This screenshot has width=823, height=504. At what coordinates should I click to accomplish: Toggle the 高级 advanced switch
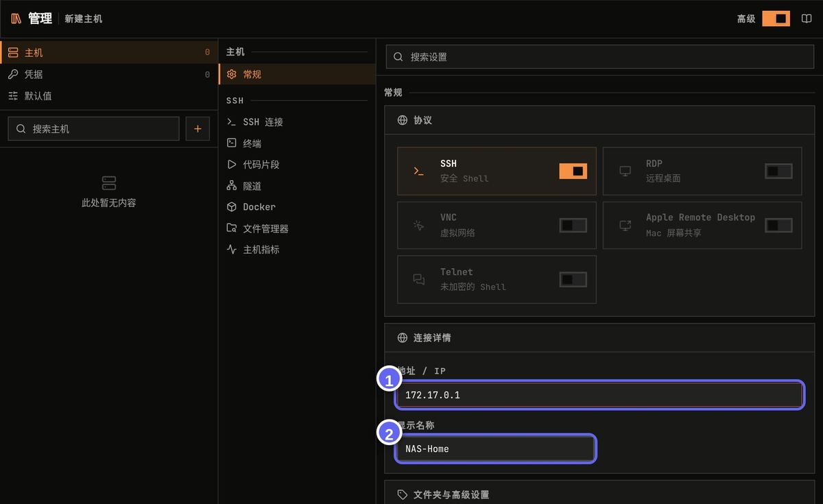coord(776,19)
